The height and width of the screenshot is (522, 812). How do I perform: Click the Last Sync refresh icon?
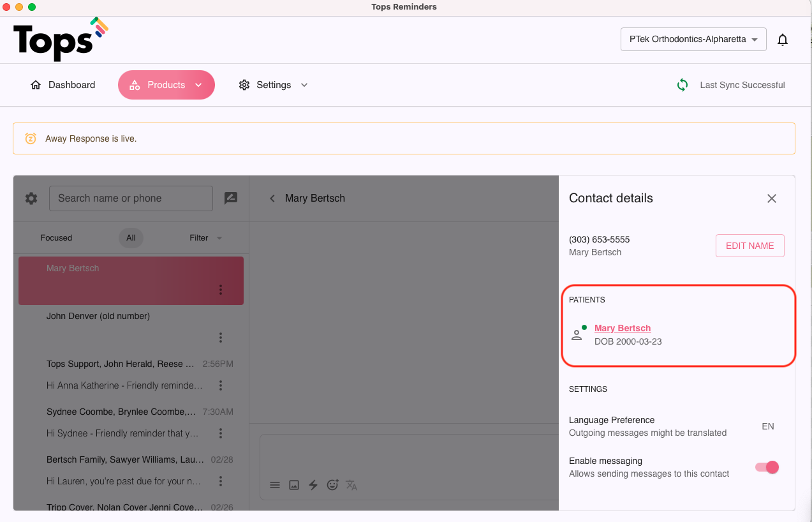pyautogui.click(x=683, y=85)
